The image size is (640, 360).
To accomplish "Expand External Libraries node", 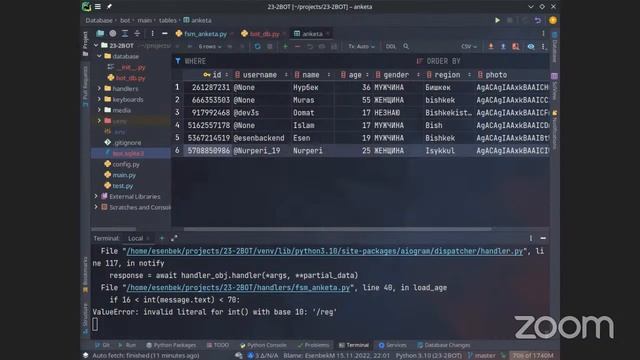I will (x=96, y=196).
